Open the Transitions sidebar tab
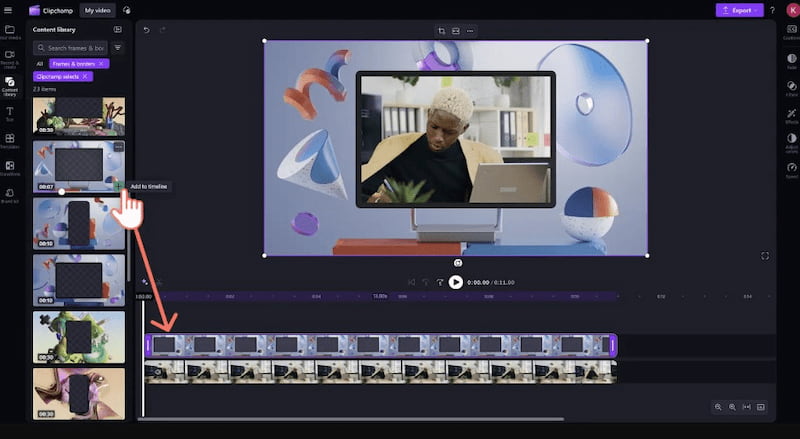Screen dimensions: 800x439 (x=10, y=168)
